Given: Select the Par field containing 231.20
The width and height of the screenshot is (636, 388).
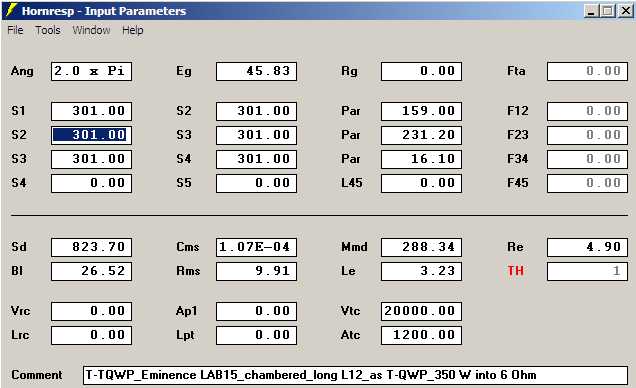Looking at the screenshot, I should point(421,135).
